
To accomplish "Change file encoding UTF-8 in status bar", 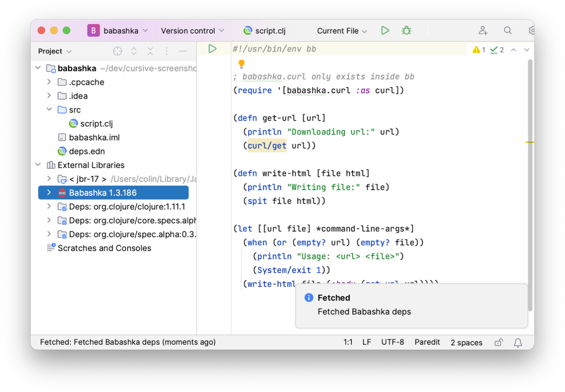I will point(392,342).
